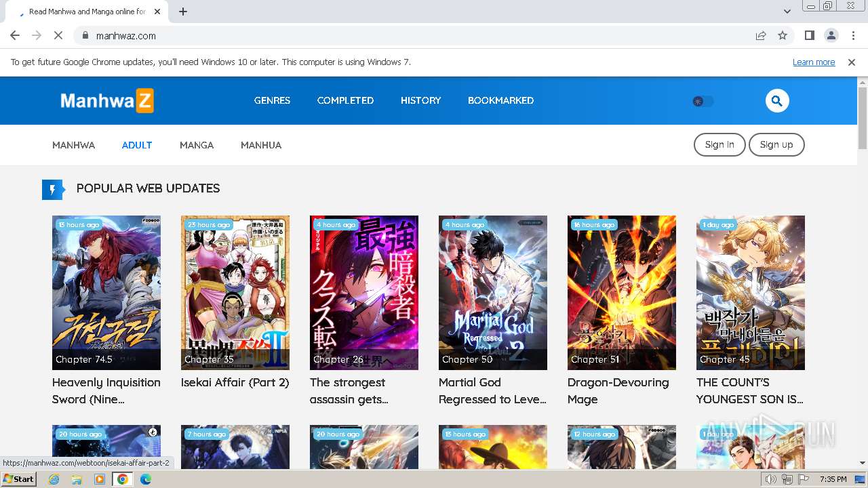Open the Chrome profile avatar
The height and width of the screenshot is (488, 868).
point(831,35)
